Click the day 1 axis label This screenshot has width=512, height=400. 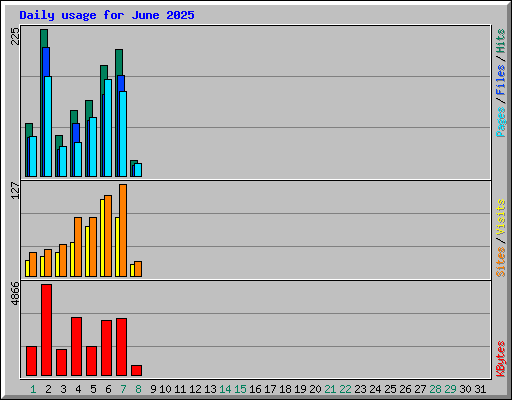[x=33, y=389]
